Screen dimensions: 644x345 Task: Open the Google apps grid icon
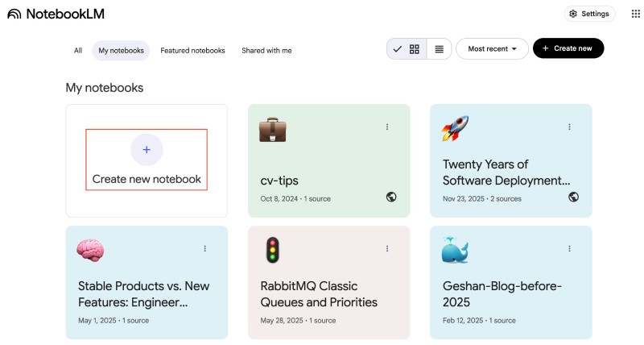635,14
